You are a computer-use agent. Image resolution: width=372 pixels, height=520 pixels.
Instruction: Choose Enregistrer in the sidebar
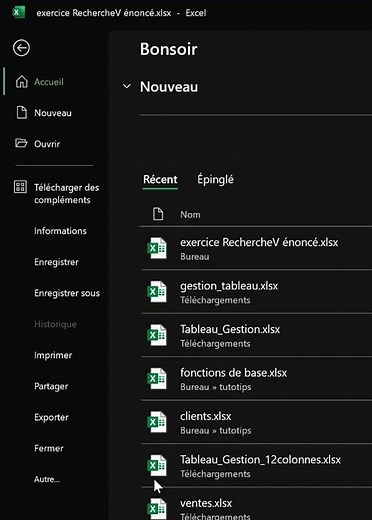point(56,262)
